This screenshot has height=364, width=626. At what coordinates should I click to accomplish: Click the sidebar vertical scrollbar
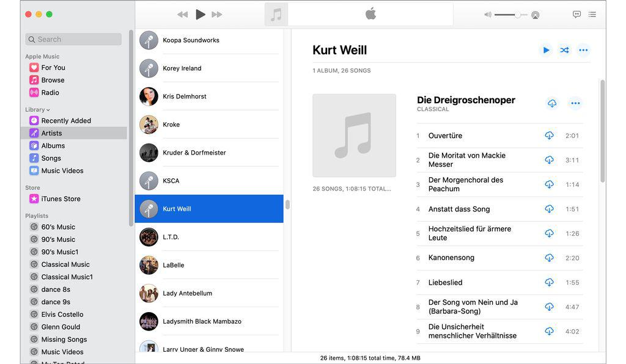point(131,128)
